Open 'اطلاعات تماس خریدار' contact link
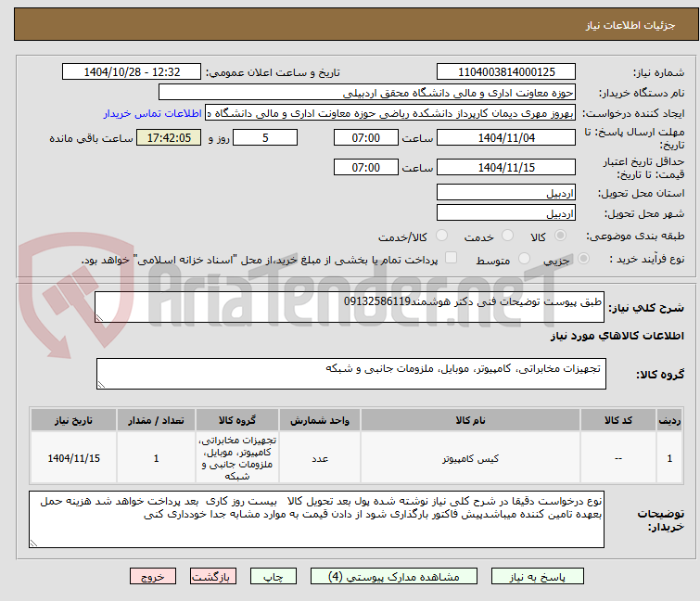The width and height of the screenshot is (700, 601). 153,113
